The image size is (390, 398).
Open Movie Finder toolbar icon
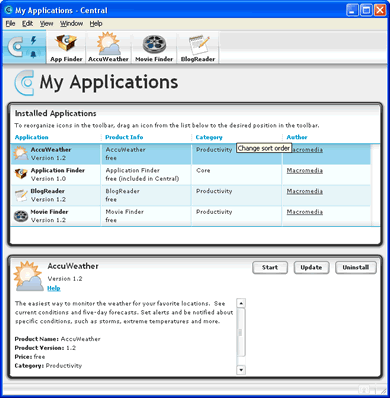tap(154, 47)
